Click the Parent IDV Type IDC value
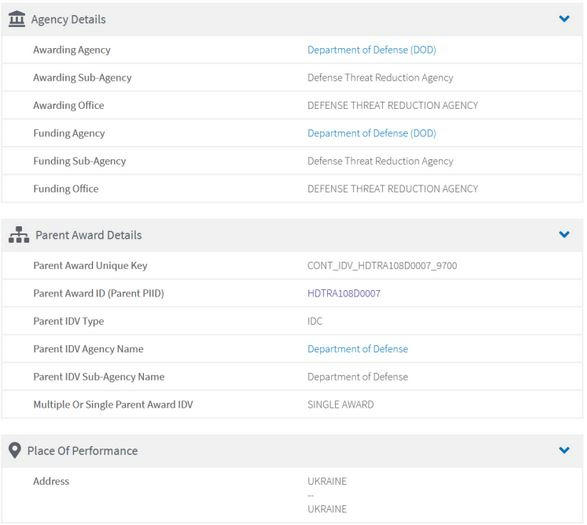 [x=314, y=321]
